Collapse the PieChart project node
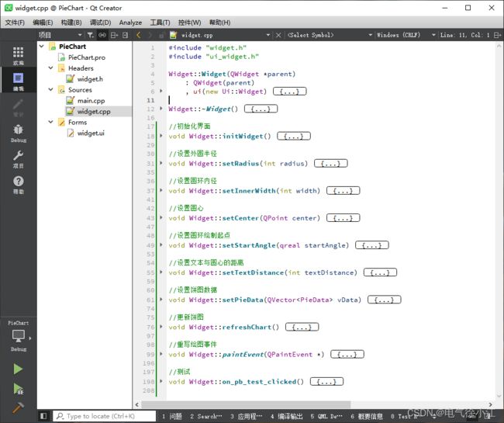504x423 pixels. 41,47
